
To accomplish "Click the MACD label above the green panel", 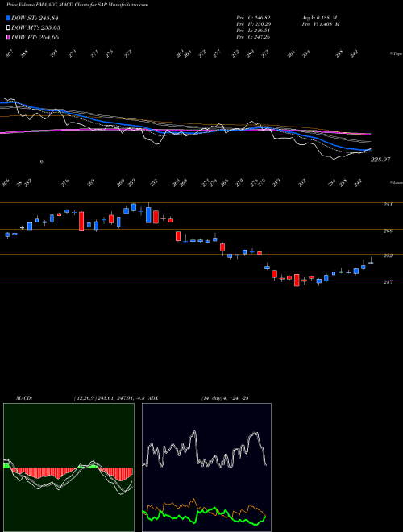I will coord(23,398).
